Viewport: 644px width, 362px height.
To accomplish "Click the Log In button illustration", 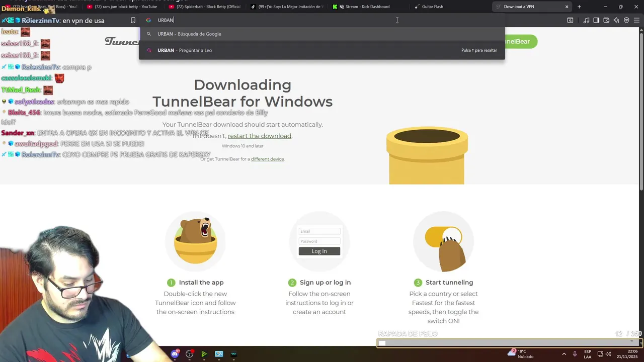I will pos(319,251).
